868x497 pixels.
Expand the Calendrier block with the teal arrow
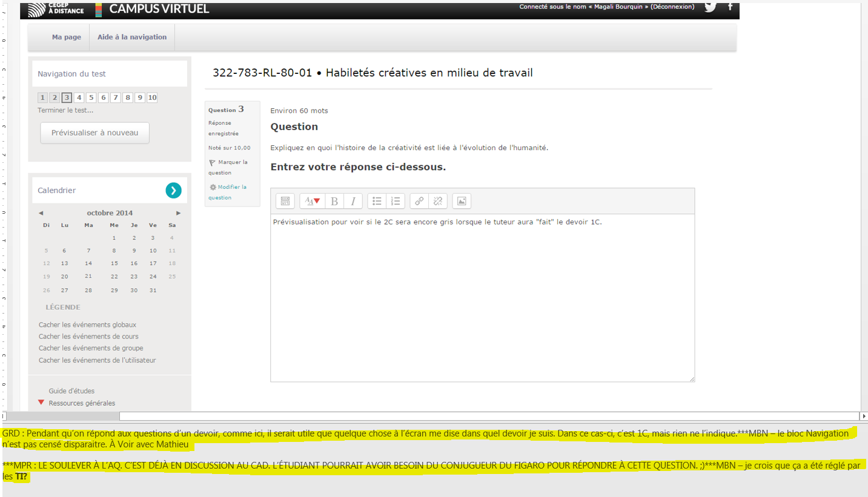173,190
